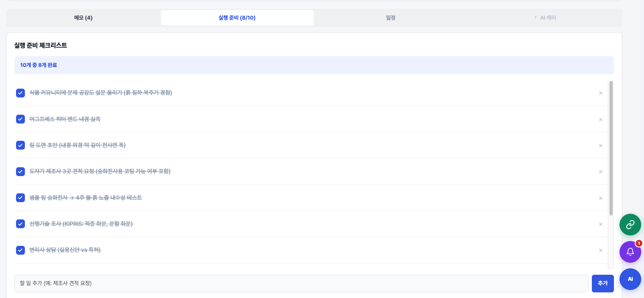Switch to the 메모 (4) tab
Viewport: 644px width, 298px height.
(83, 18)
